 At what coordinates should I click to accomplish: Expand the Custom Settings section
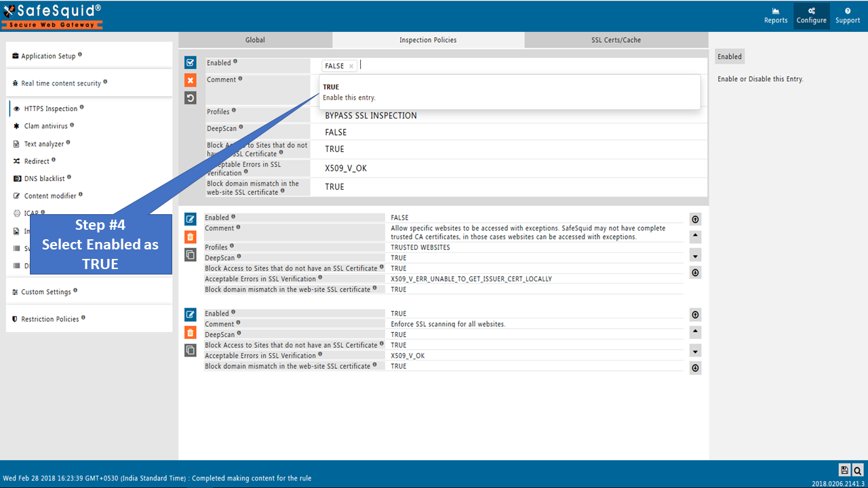coord(45,292)
